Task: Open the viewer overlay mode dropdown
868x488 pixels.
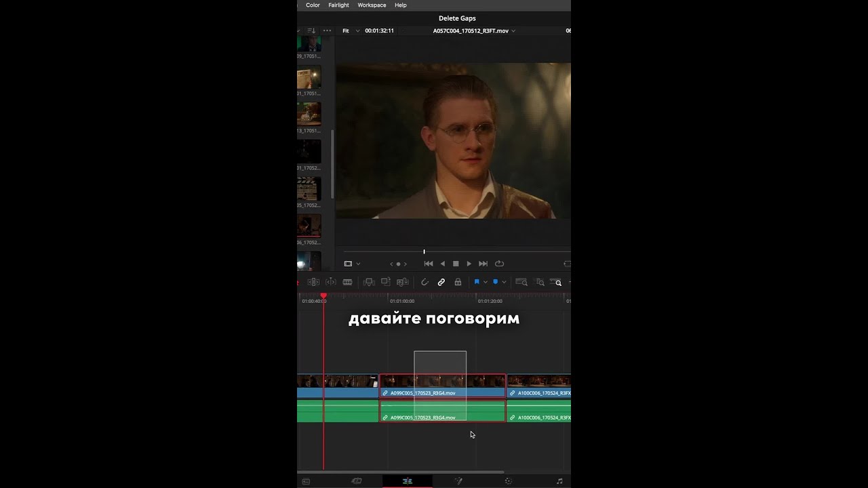Action: (358, 264)
